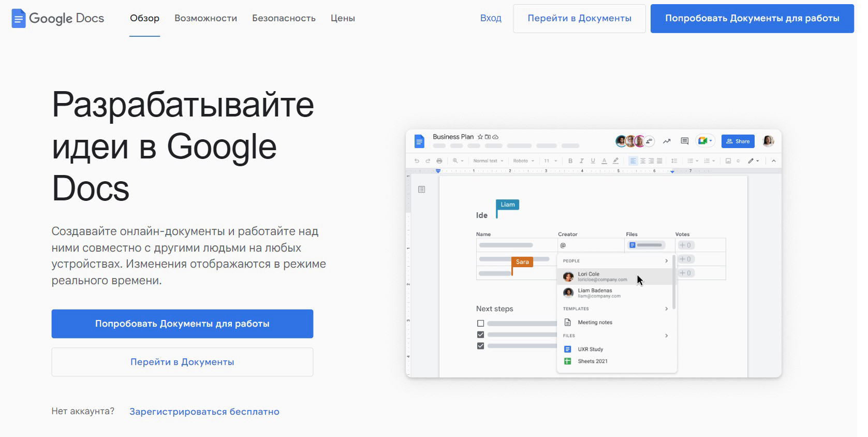Uncheck the last checkbox under Next steps
Viewport: 868px width, 437px height.
[x=480, y=346]
